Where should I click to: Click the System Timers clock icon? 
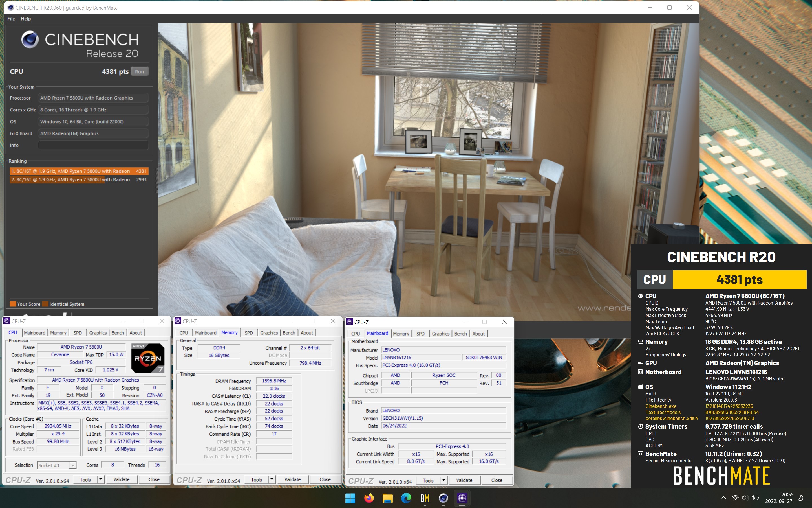tap(640, 426)
